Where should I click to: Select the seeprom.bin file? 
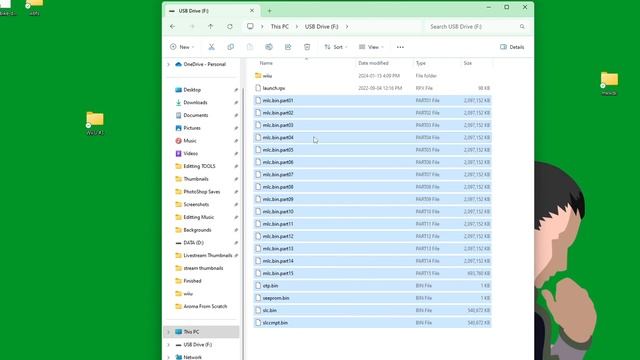click(372, 298)
